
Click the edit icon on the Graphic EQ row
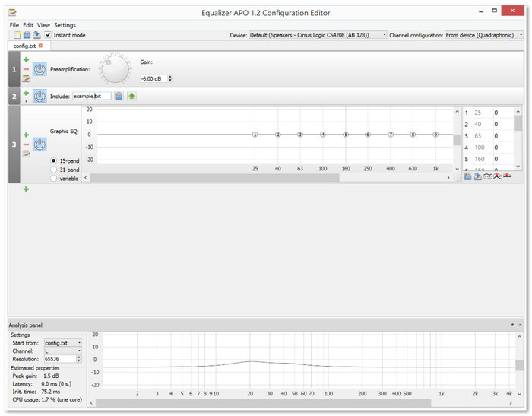click(x=26, y=154)
